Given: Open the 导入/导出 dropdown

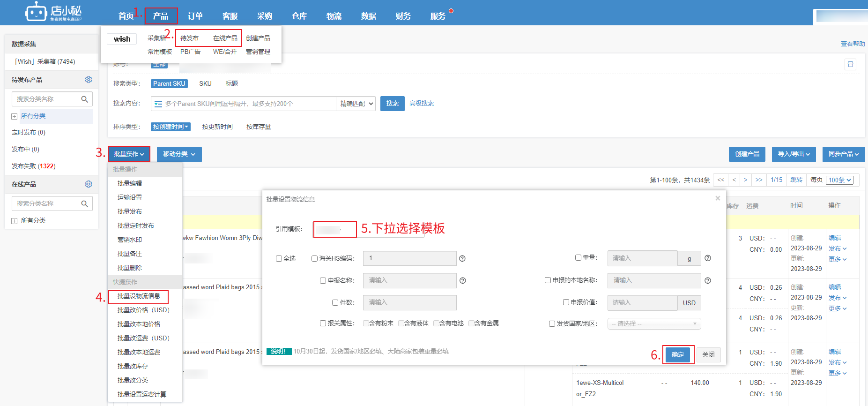Looking at the screenshot, I should [794, 154].
